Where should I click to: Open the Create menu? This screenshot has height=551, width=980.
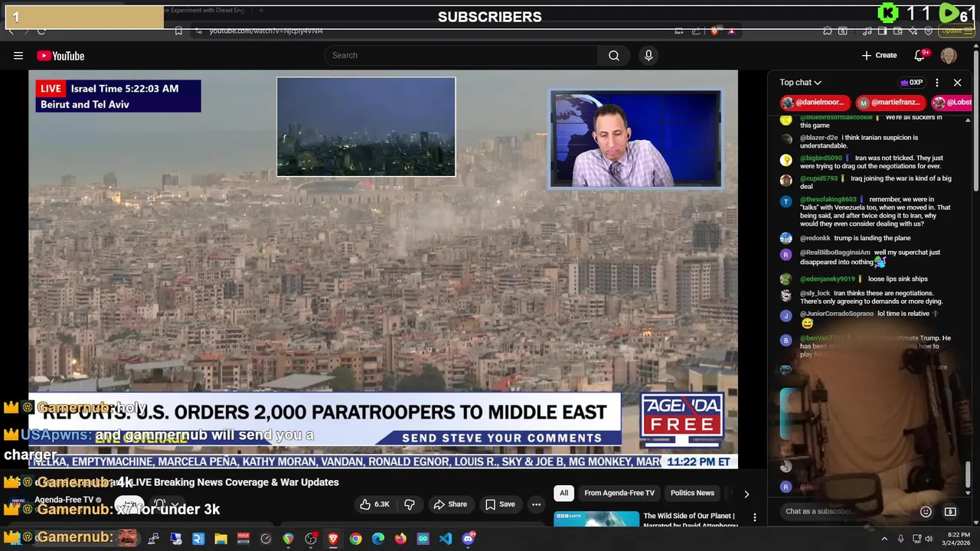879,55
